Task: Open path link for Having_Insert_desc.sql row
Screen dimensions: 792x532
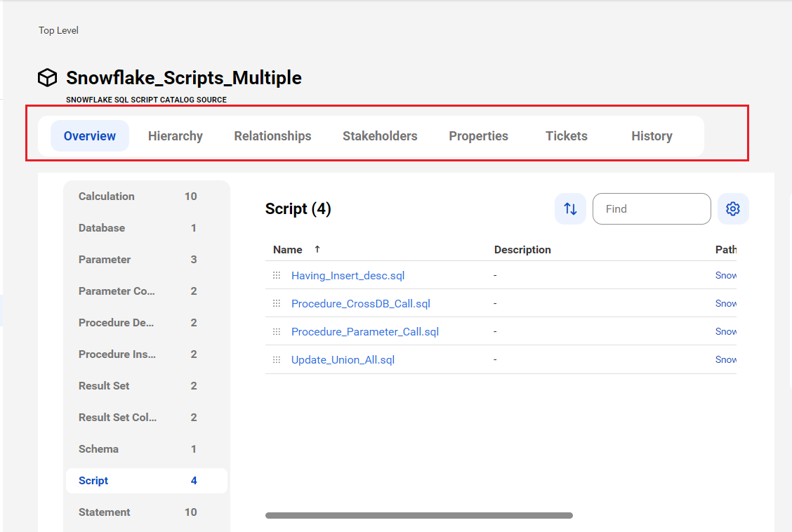Action: point(726,275)
